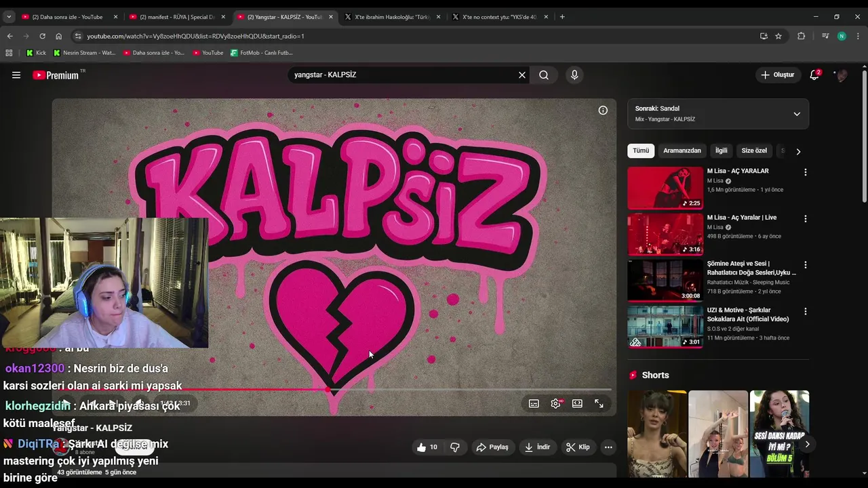
Task: Go back in browser history
Action: click(x=9, y=36)
